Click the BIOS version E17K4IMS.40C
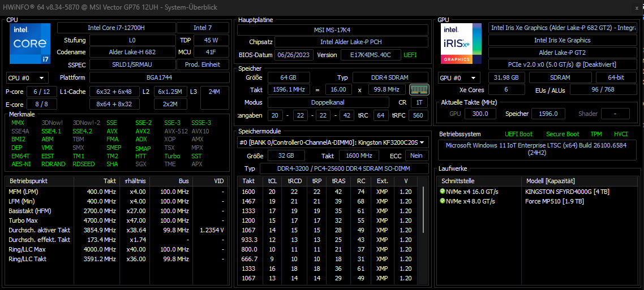The image size is (644, 290). tap(371, 55)
